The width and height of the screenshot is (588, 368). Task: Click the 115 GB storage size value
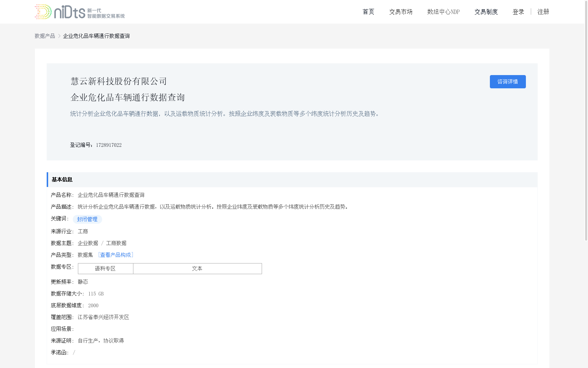point(96,294)
